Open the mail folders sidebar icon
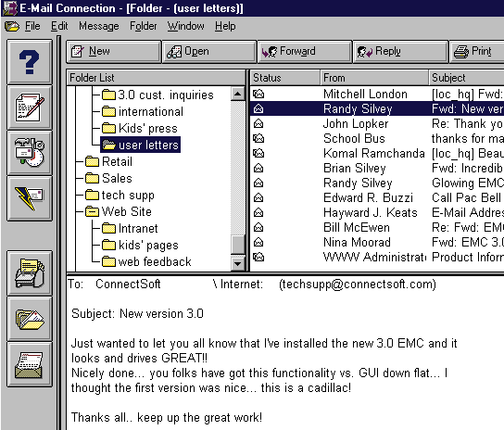 [x=30, y=319]
